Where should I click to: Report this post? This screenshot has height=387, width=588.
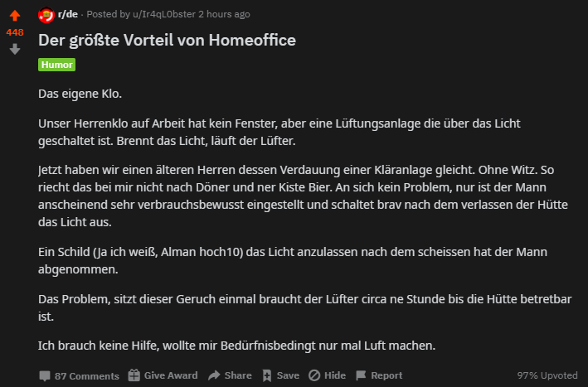coord(386,375)
